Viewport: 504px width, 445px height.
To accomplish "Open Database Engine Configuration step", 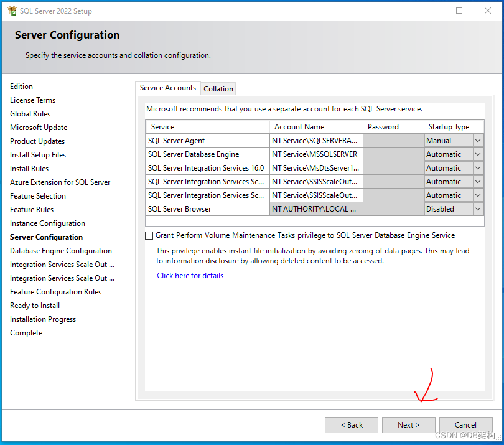I will click(60, 250).
